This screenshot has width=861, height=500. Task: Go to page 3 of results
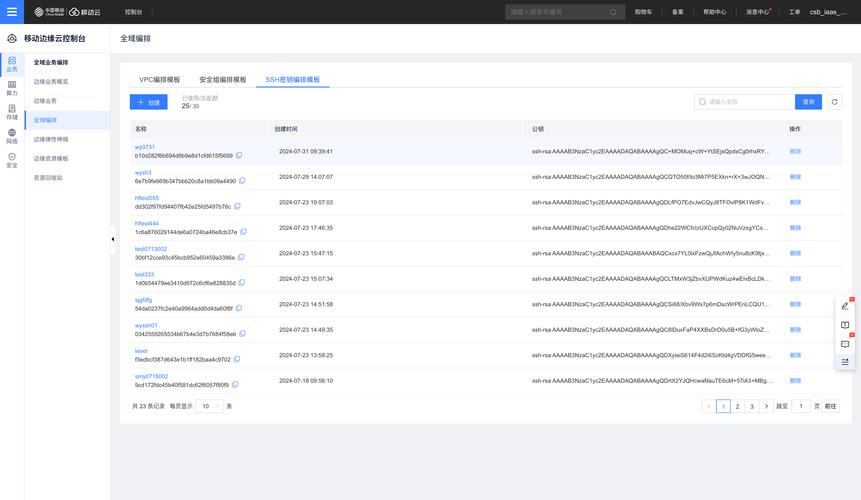point(752,406)
